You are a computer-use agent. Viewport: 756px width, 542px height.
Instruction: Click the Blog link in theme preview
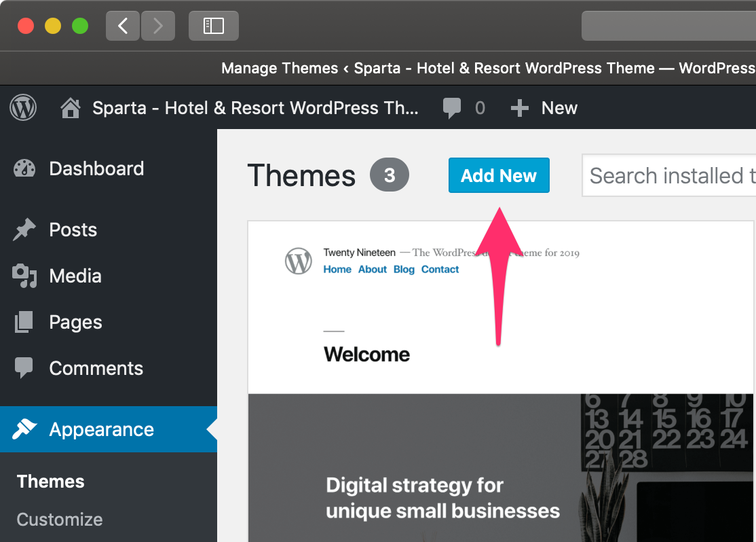click(x=404, y=270)
